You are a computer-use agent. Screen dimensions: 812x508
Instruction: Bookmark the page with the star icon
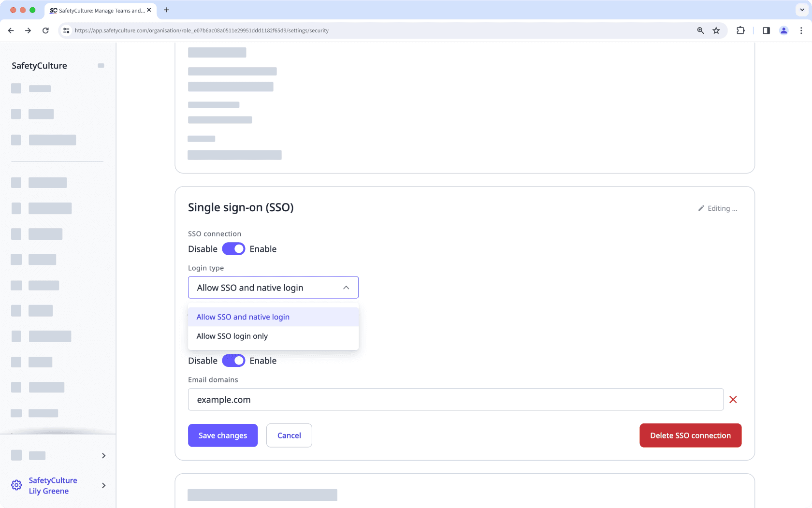pyautogui.click(x=716, y=30)
